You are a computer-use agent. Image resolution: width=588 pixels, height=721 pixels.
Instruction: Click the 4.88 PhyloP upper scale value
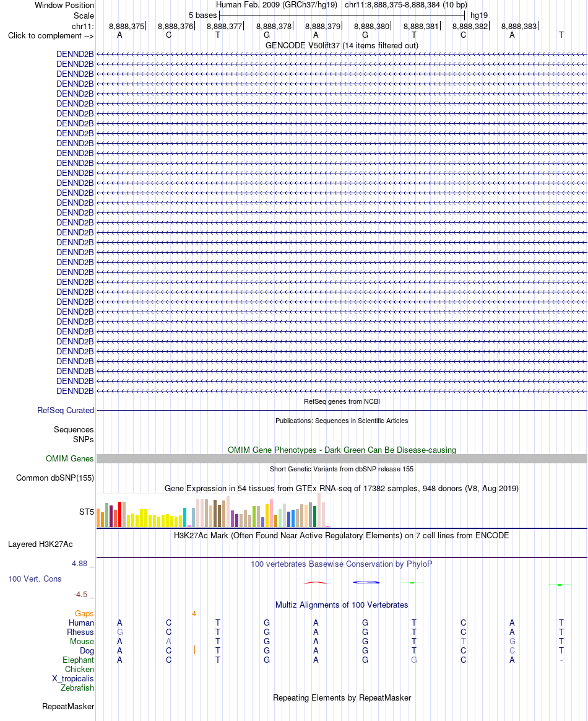(x=79, y=564)
